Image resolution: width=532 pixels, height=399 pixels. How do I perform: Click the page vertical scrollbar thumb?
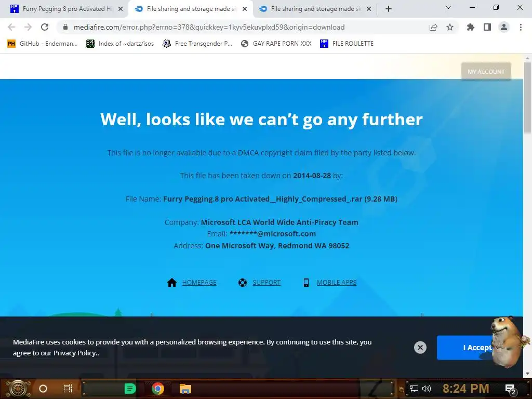(527, 98)
